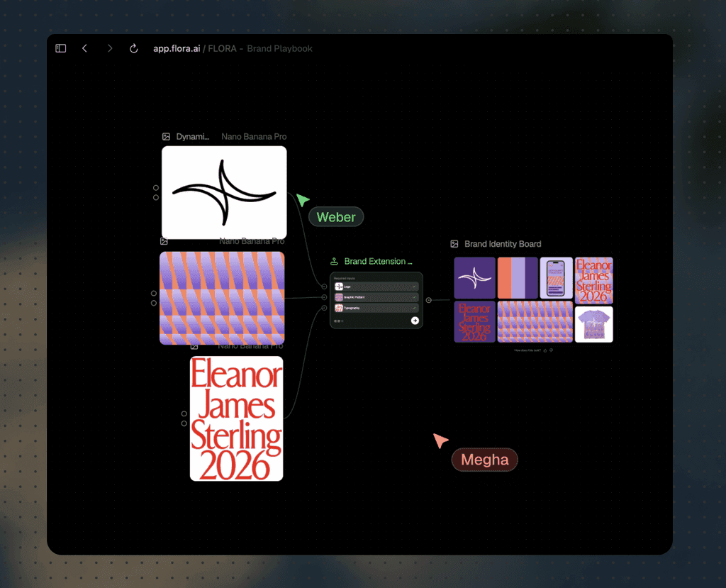Select the Brand Extension ... node title
This screenshot has height=588, width=726.
click(379, 261)
